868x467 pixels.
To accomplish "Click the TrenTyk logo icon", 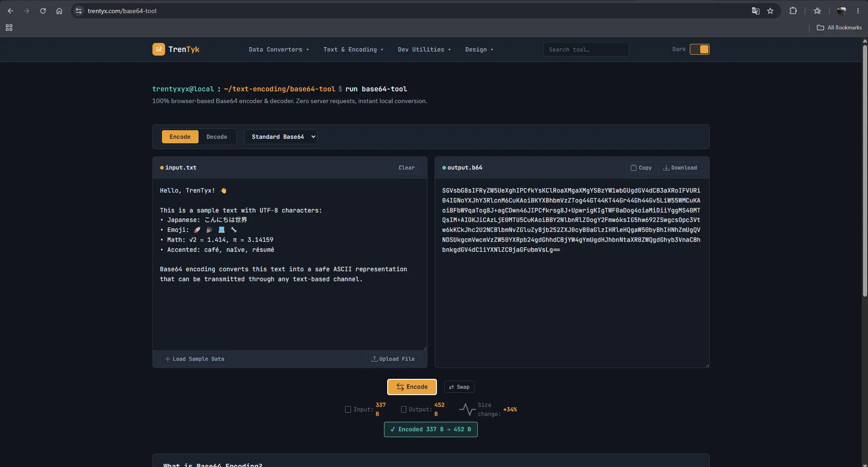I will [x=158, y=49].
